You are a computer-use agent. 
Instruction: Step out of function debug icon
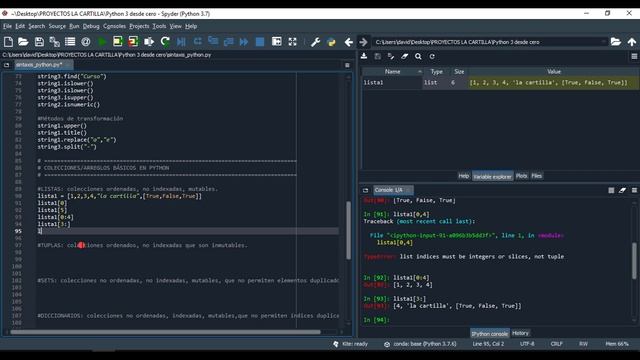229,42
